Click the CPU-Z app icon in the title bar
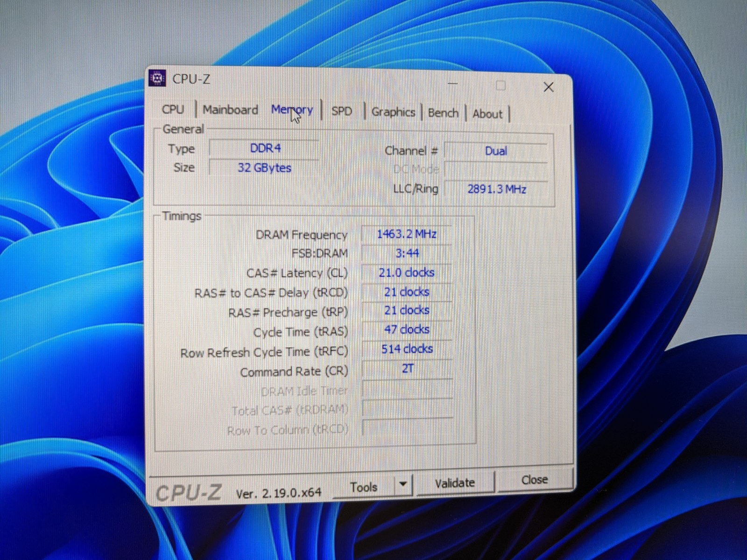This screenshot has height=560, width=747. pyautogui.click(x=157, y=78)
